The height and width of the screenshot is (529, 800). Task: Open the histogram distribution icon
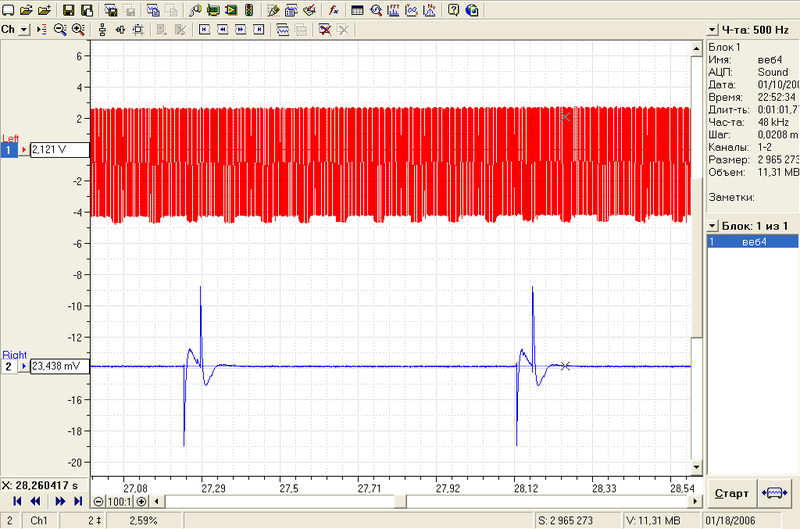(429, 10)
